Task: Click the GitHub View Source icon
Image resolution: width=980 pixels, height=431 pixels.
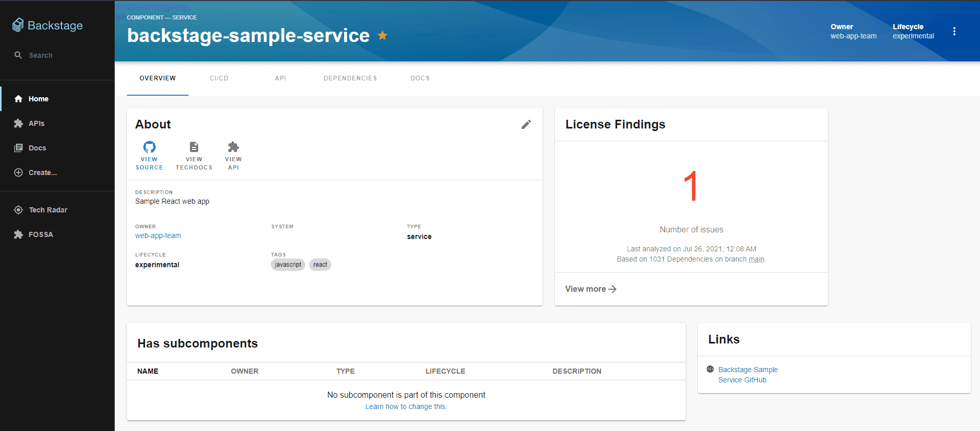Action: (150, 147)
